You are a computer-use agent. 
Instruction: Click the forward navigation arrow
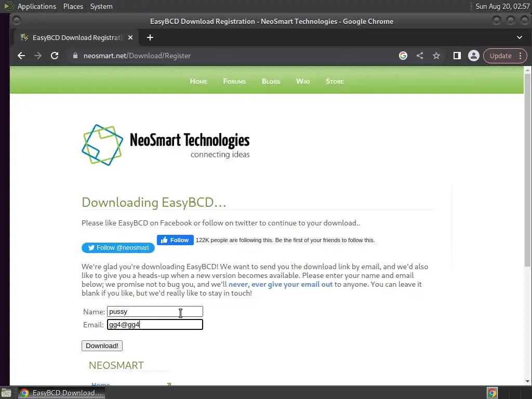[37, 56]
